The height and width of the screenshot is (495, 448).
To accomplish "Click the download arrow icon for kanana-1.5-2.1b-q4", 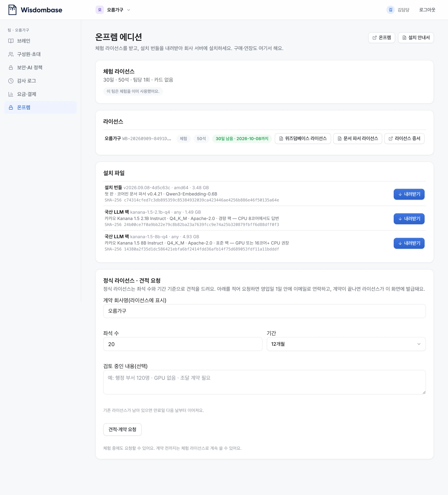I will coord(400,219).
